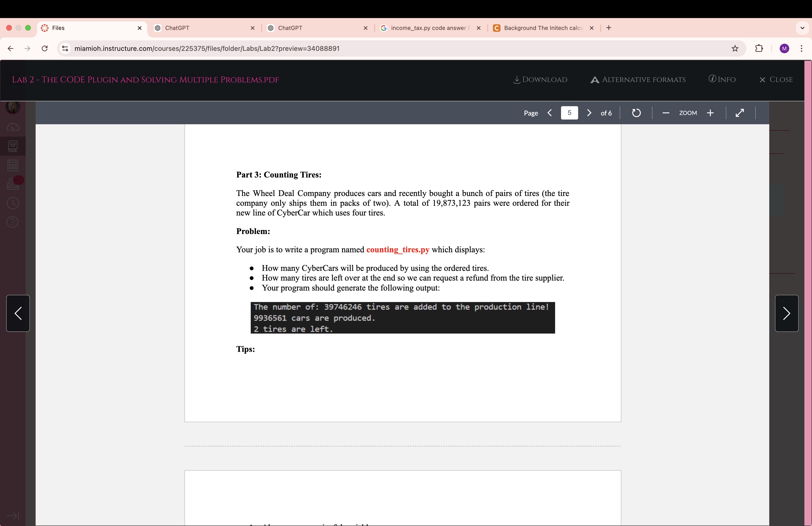This screenshot has height=526, width=812.
Task: Zoom in with the plus icon
Action: [710, 113]
